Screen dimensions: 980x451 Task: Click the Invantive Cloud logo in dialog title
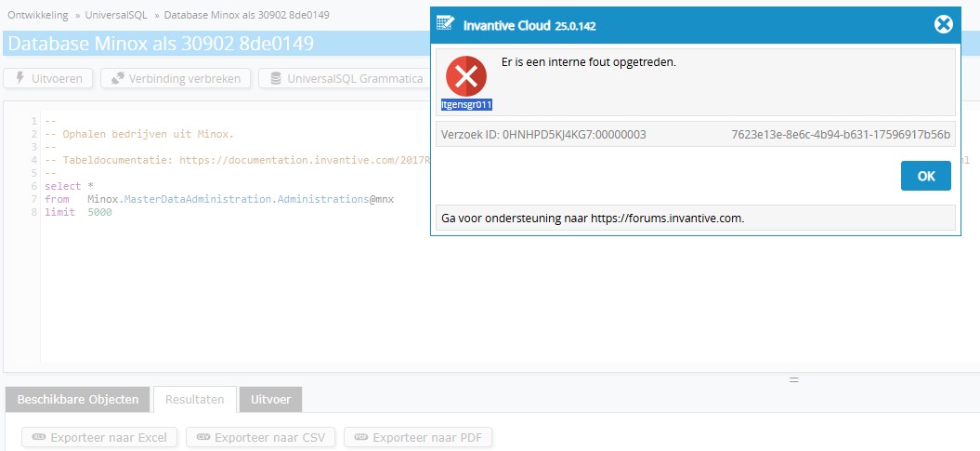click(x=446, y=25)
